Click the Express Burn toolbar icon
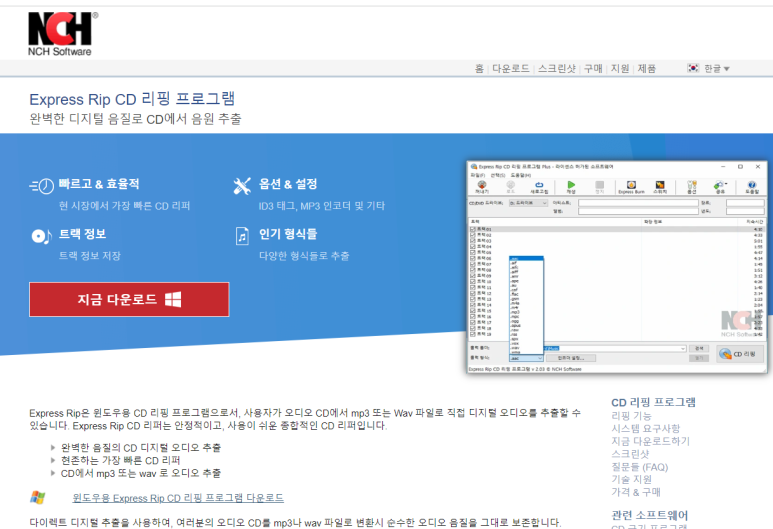This screenshot has width=773, height=529. click(632, 185)
